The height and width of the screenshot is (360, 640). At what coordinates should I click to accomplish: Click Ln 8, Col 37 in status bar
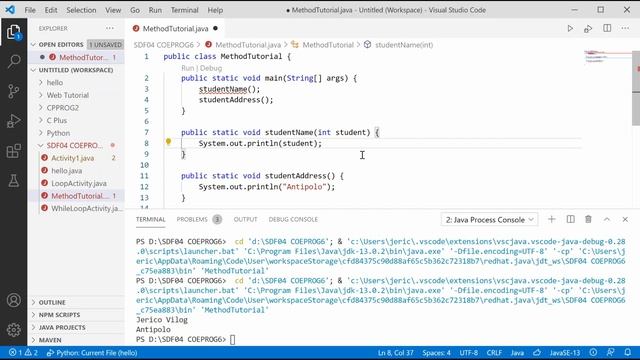click(x=396, y=353)
